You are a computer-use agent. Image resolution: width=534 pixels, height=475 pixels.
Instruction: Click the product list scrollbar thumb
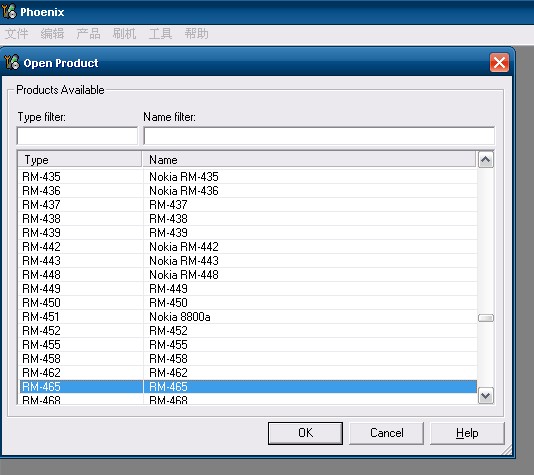[x=486, y=318]
